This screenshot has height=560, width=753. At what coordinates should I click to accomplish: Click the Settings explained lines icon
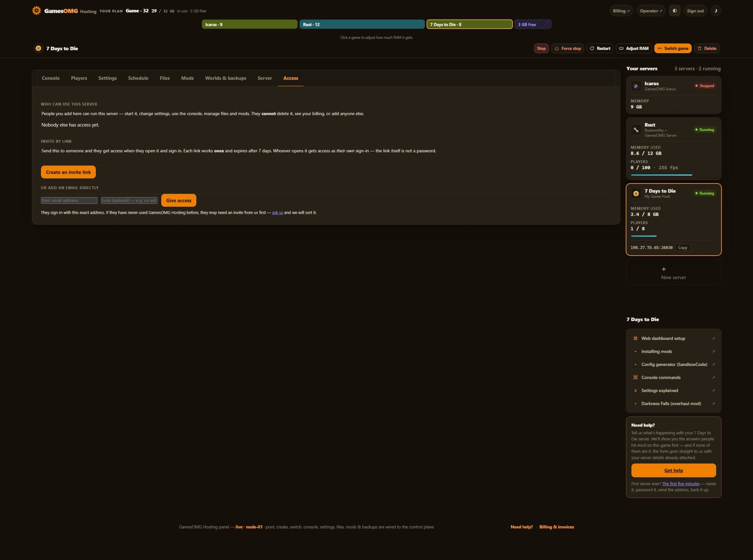pyautogui.click(x=635, y=391)
